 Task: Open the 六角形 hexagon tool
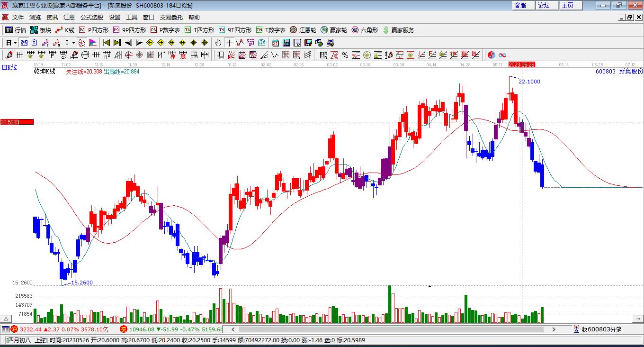click(365, 30)
